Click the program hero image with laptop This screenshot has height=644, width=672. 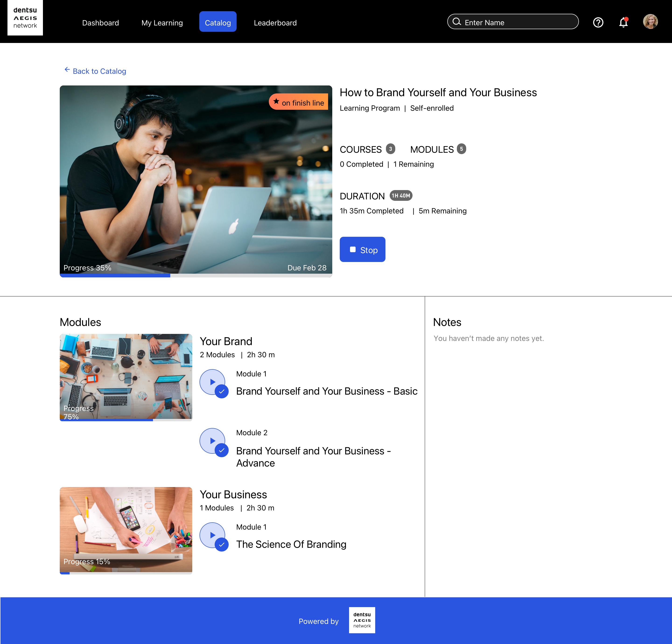tap(196, 181)
